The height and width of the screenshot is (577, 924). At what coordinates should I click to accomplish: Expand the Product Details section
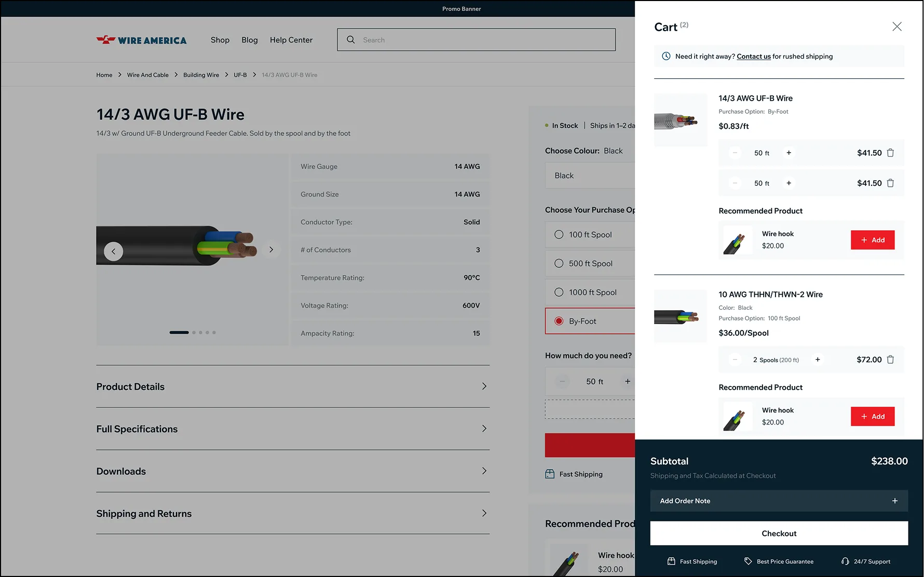point(293,387)
